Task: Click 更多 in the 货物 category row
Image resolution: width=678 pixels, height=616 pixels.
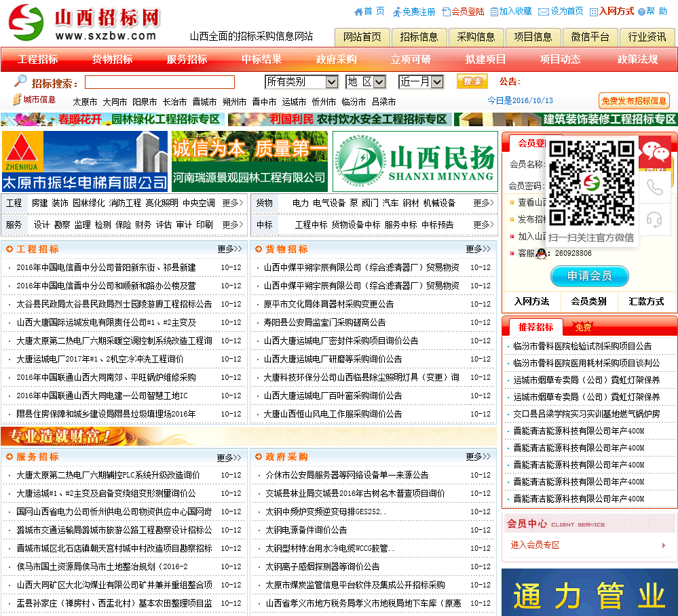Action: point(483,203)
